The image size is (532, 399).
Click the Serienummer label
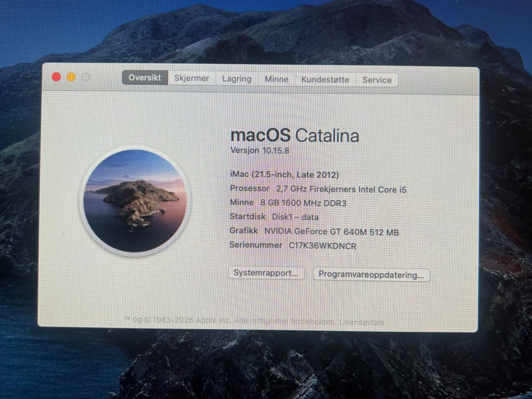point(255,245)
